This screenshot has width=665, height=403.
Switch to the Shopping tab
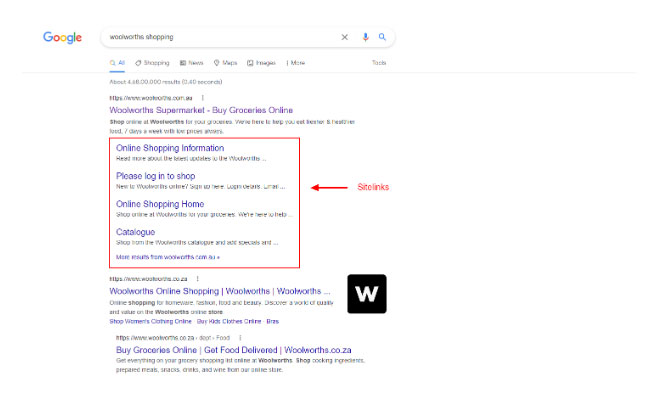(x=152, y=63)
